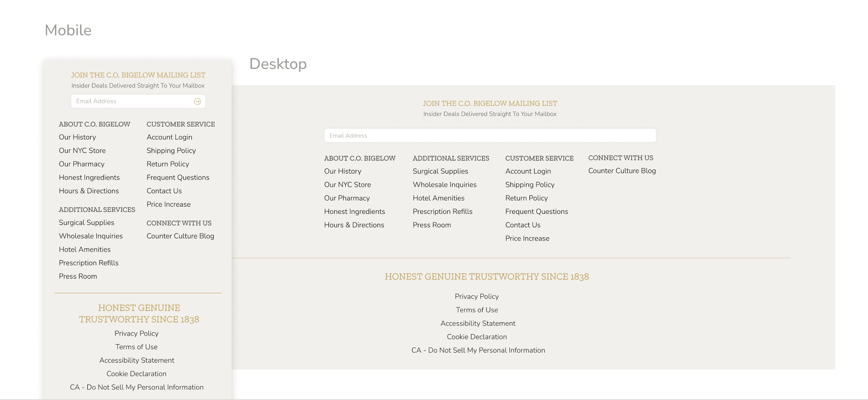Click the desktop 'Insider Deals Delivered' subtitle

[x=490, y=114]
